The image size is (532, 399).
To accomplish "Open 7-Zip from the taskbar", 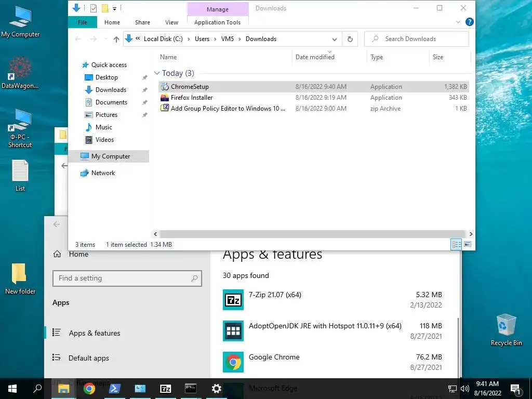I will pyautogui.click(x=166, y=389).
